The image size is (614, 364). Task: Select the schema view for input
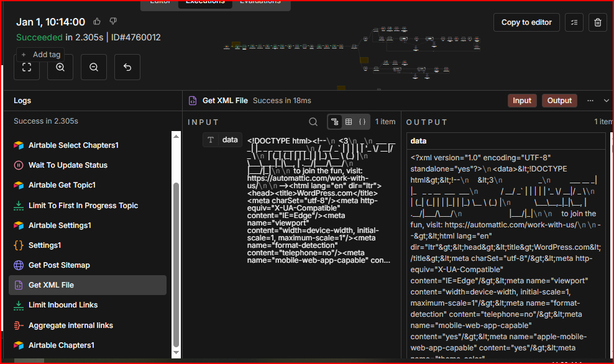tap(335, 122)
